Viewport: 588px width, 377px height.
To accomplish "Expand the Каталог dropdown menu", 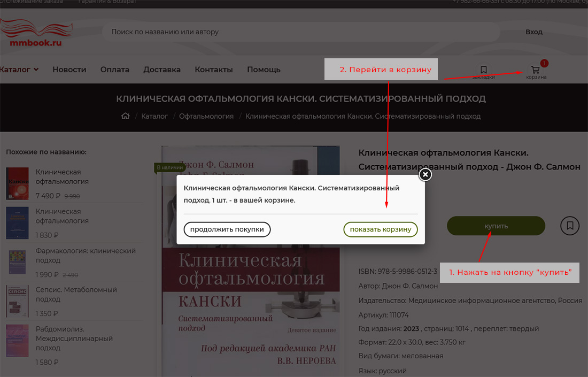I will (x=19, y=70).
